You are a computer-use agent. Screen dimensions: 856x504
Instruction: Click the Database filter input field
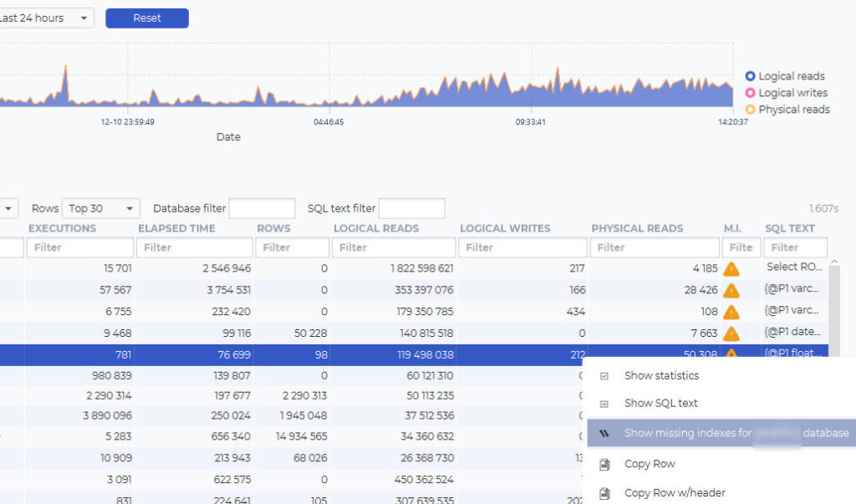pos(262,209)
